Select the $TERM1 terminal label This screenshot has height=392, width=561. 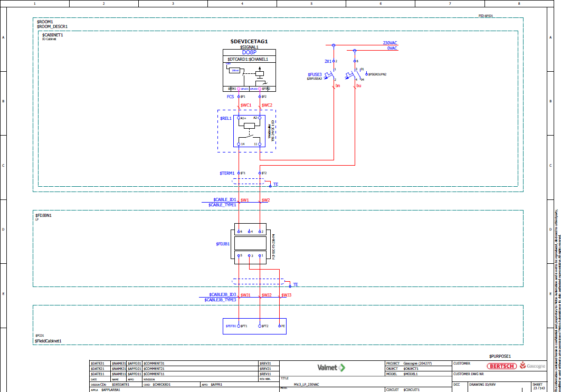pyautogui.click(x=227, y=173)
